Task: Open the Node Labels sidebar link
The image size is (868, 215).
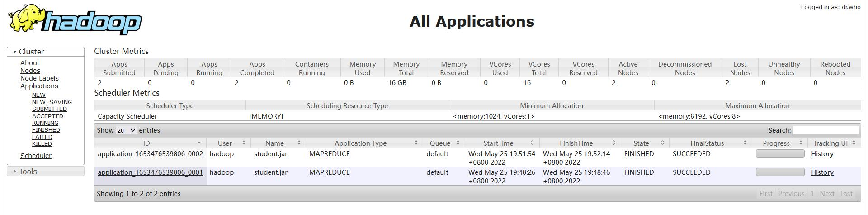Action: click(x=39, y=78)
